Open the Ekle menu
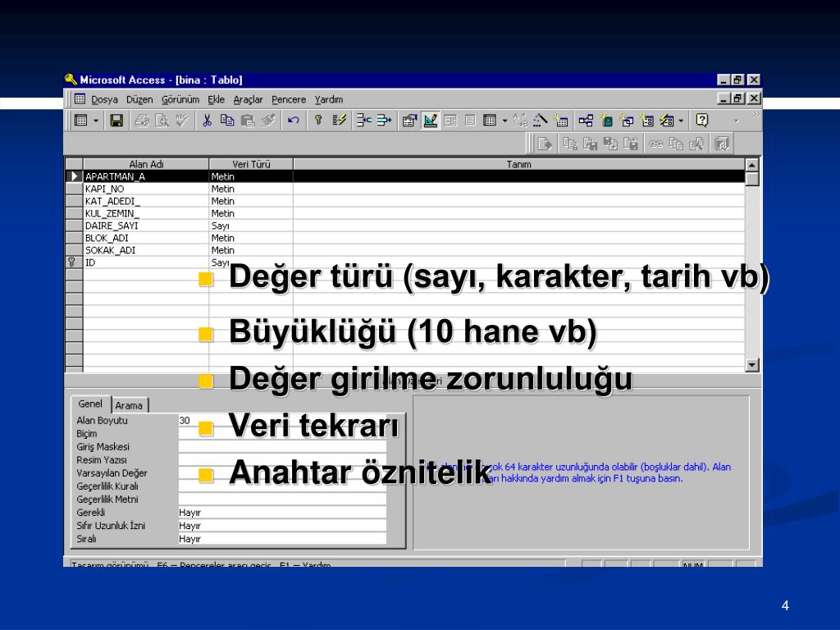 (x=217, y=99)
